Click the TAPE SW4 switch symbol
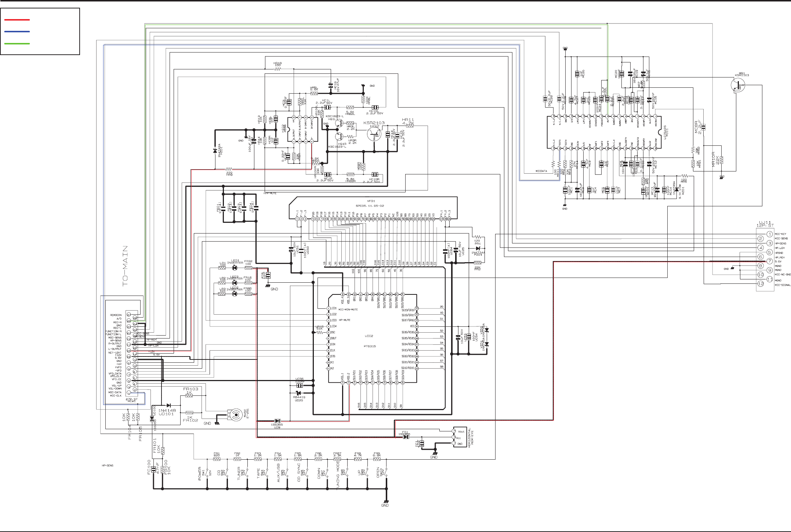The height and width of the screenshot is (532, 791). pyautogui.click(x=267, y=472)
